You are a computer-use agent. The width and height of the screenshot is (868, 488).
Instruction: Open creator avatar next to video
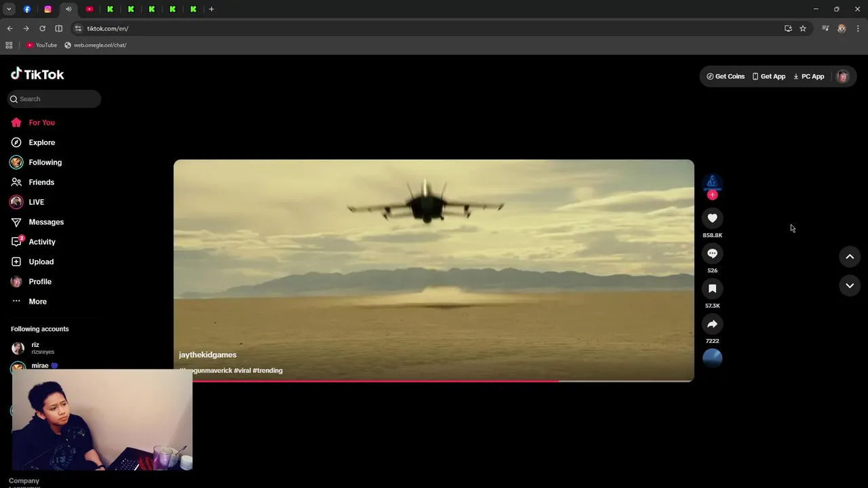pyautogui.click(x=712, y=182)
